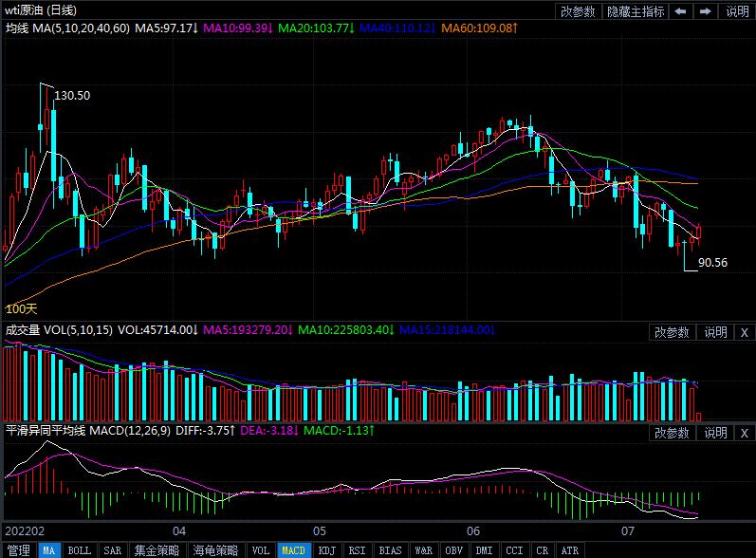Open the KDJ indicator tab
This screenshot has height=558, width=756.
pos(326,550)
